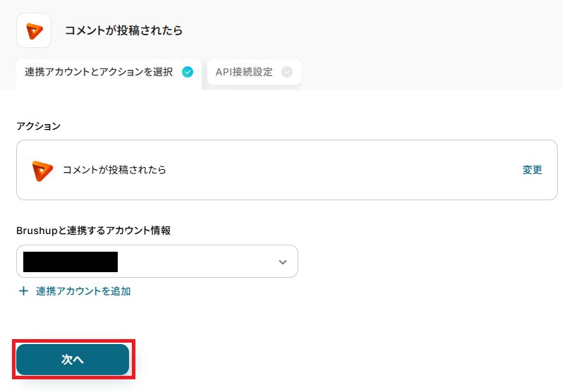Click the アクション section label
Viewport: 562px width, 392px height.
(38, 126)
